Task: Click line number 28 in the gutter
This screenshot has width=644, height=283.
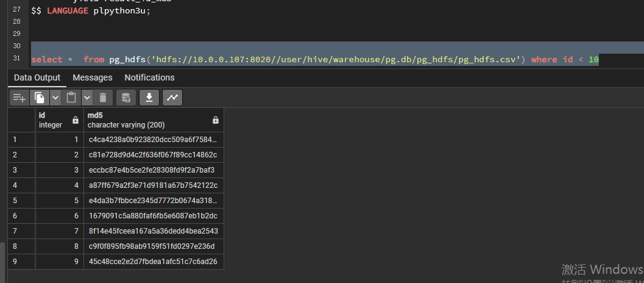Action: coord(17,21)
